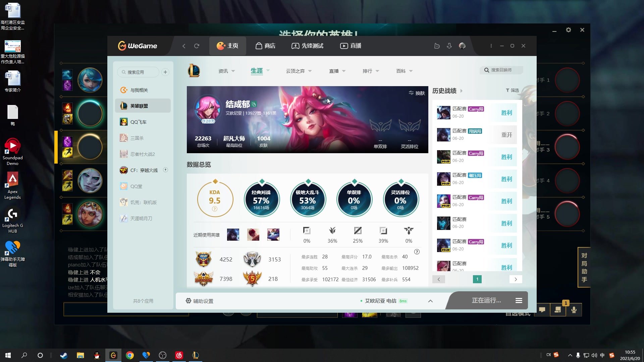Add an app with the plus button
The height and width of the screenshot is (362, 644).
point(165,72)
